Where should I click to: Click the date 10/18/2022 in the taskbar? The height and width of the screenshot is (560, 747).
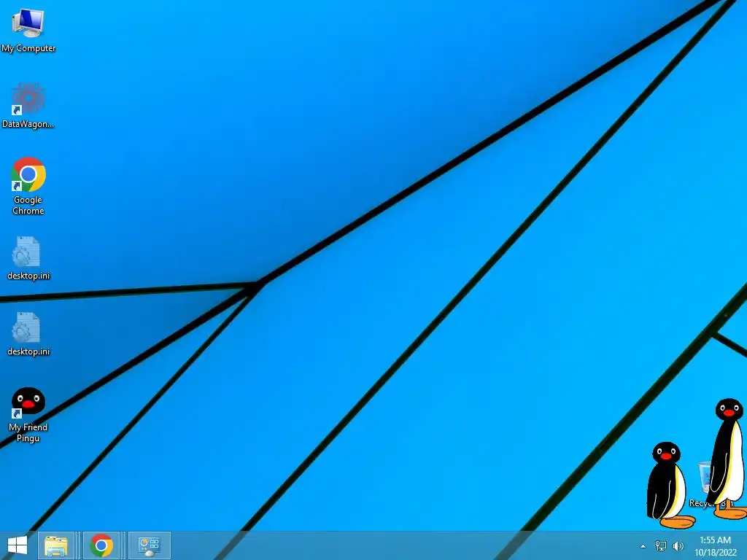pyautogui.click(x=716, y=553)
